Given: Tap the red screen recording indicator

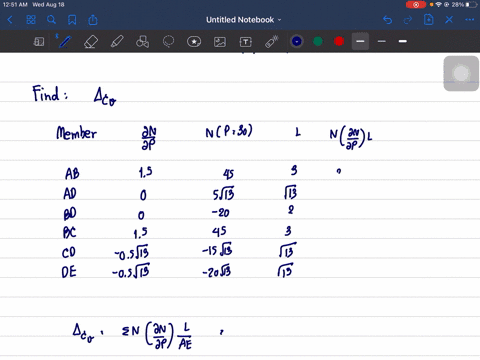Looking at the screenshot, I should pos(416,5).
